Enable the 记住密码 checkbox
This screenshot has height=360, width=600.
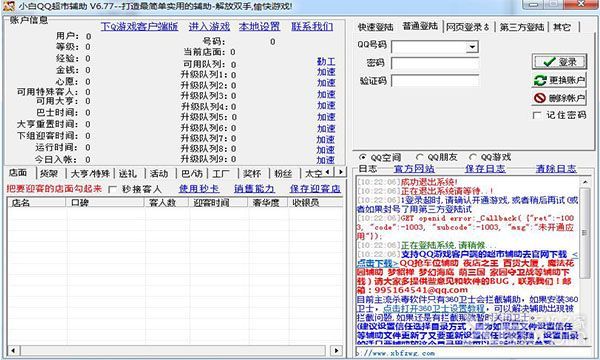point(537,115)
